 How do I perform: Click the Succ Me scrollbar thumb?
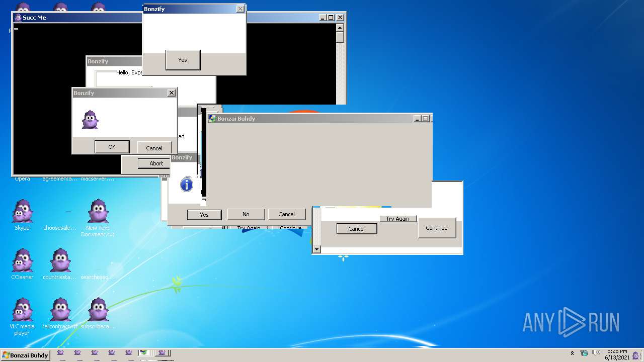[x=340, y=37]
